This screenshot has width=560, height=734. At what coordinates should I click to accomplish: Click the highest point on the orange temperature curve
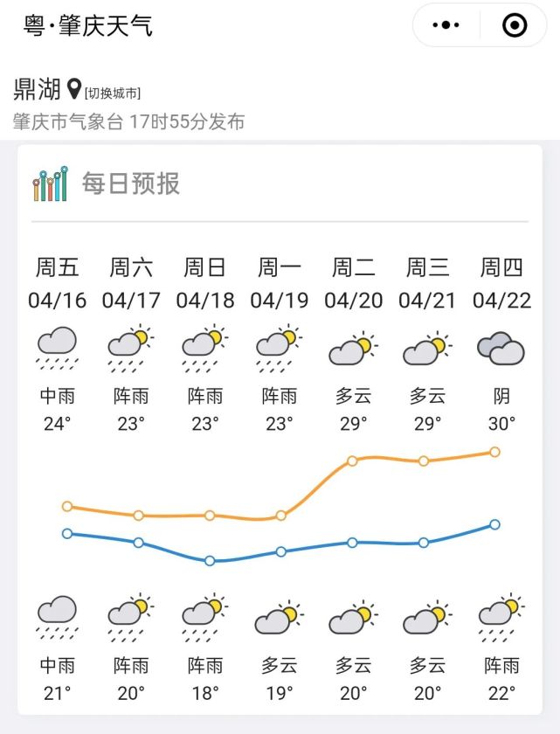click(x=495, y=452)
